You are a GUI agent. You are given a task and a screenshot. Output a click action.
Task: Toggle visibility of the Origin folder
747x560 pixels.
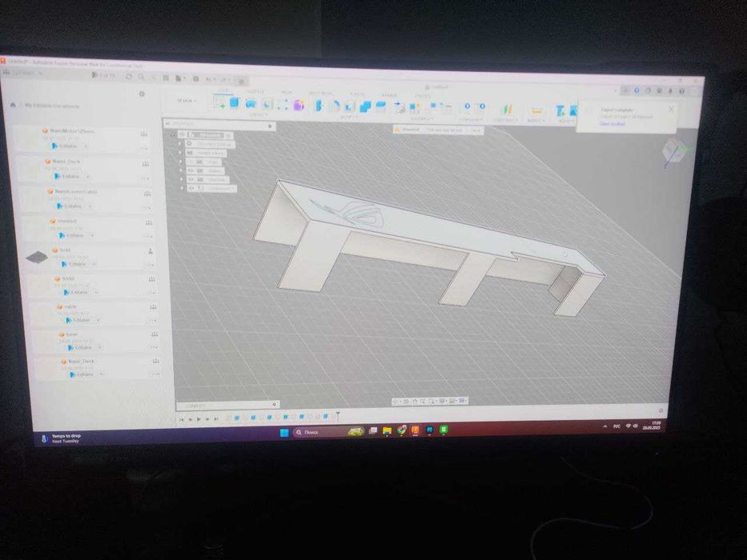[x=191, y=162]
